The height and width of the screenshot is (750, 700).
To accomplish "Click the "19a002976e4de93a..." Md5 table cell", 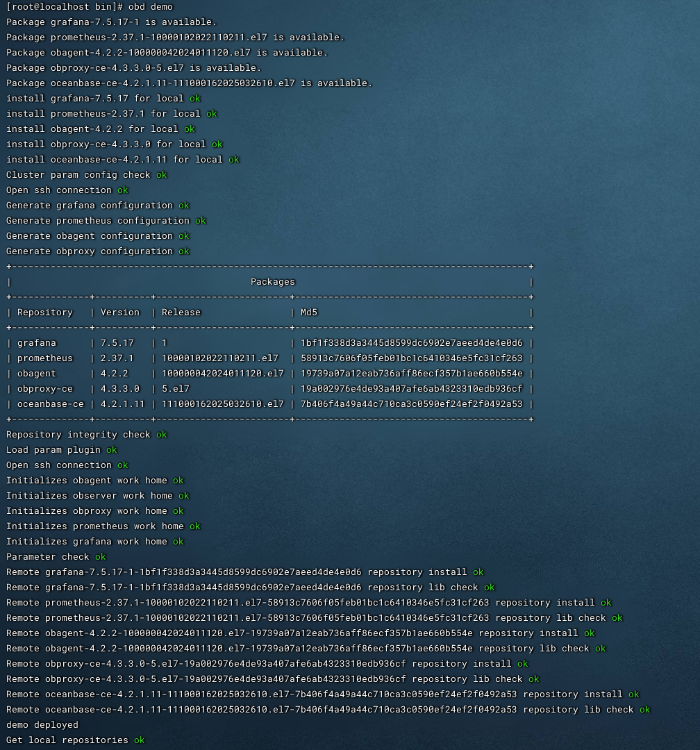I will click(412, 390).
